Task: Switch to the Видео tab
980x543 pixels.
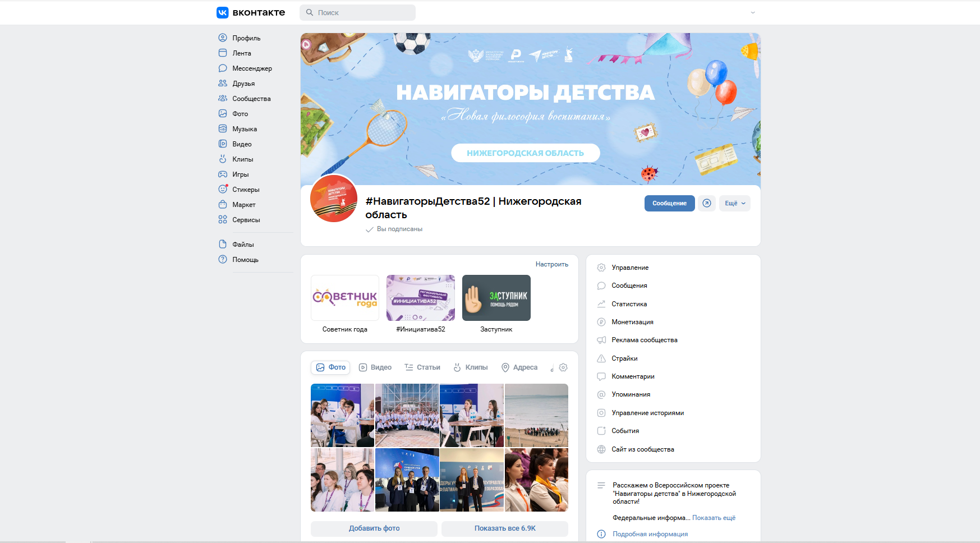Action: [375, 367]
